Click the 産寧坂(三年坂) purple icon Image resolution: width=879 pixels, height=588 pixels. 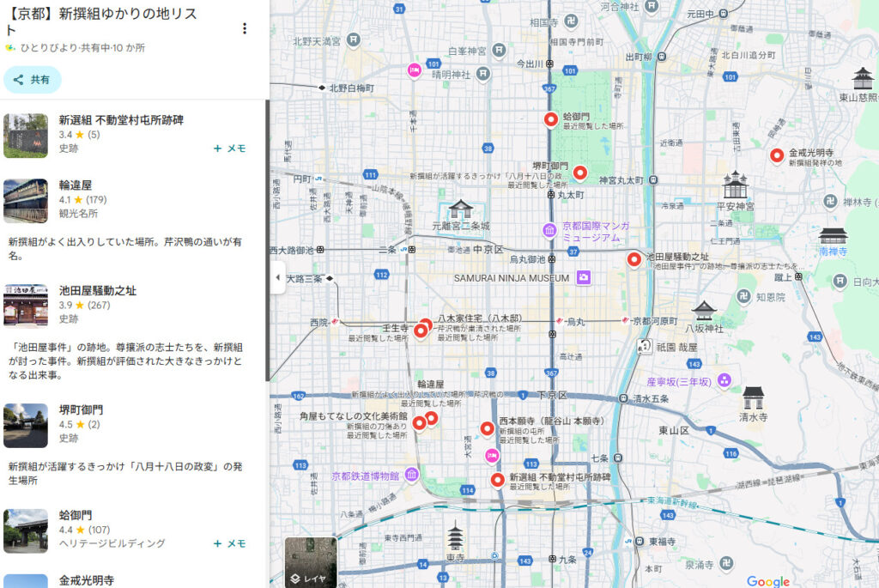pyautogui.click(x=724, y=380)
